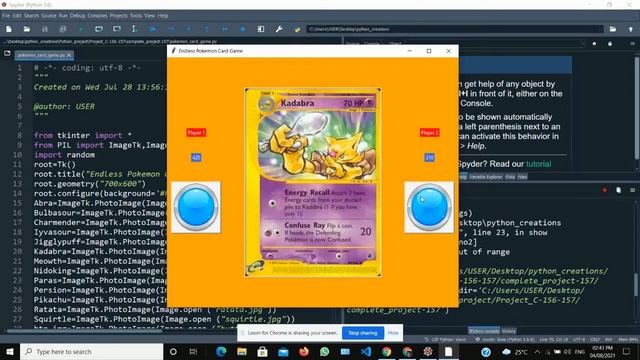This screenshot has width=640, height=360.
Task: Click the Help pane home icon
Action: point(594,44)
